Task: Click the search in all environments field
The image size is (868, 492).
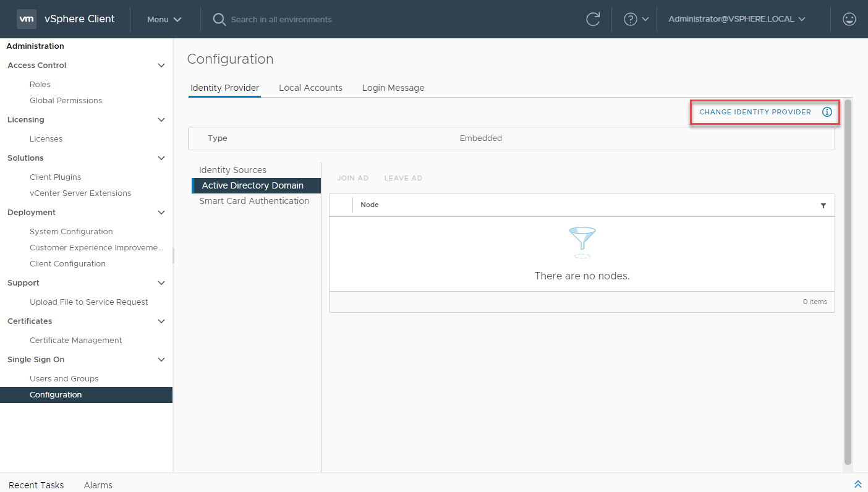Action: [281, 19]
